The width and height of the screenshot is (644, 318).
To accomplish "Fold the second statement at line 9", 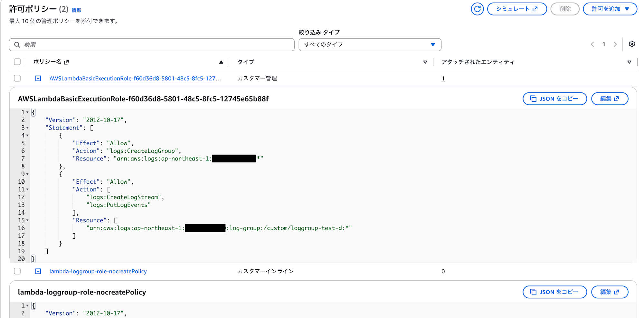I will 27,174.
